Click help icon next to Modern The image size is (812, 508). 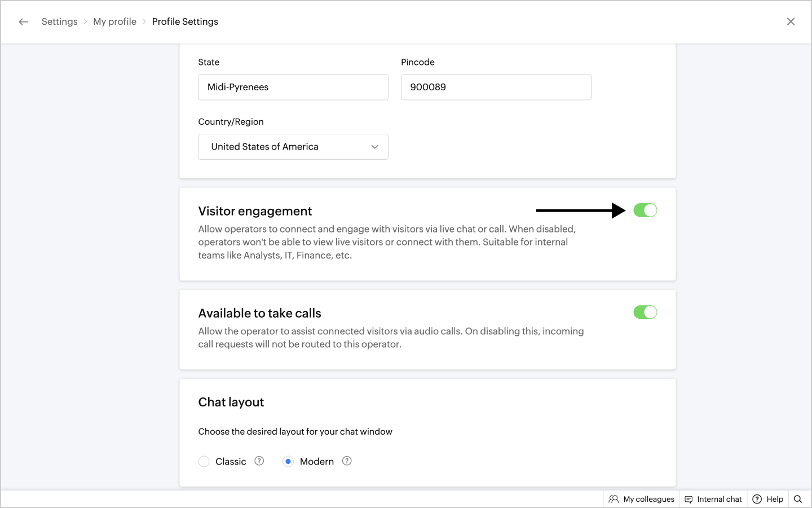click(347, 461)
